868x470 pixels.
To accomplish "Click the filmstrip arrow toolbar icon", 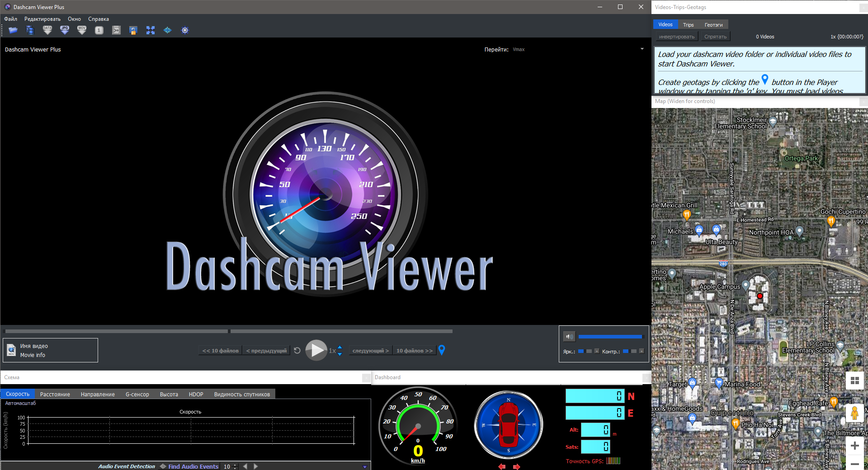I will pyautogui.click(x=116, y=30).
